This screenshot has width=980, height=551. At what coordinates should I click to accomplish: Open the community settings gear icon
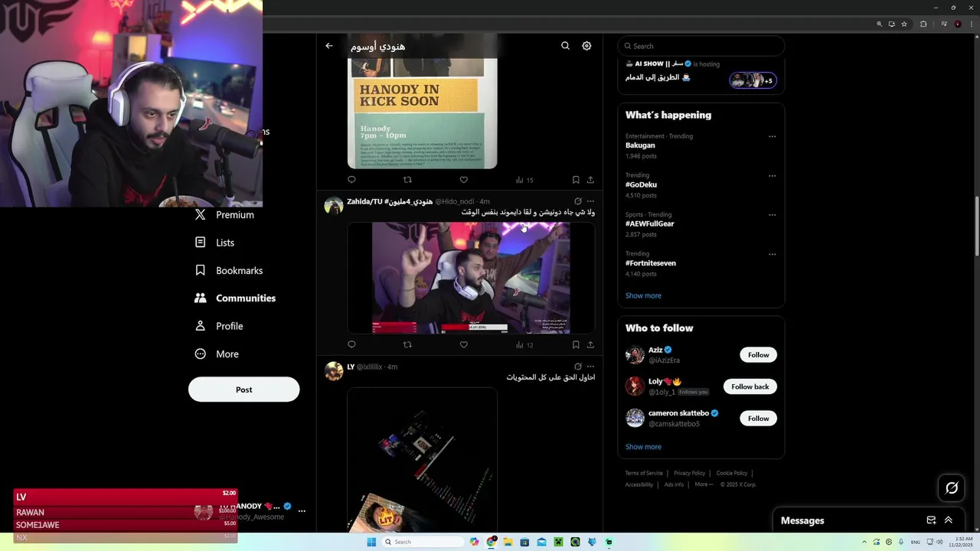tap(586, 46)
